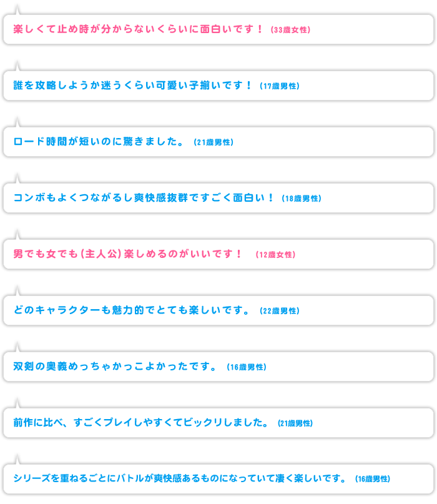
Task: Click the review about 誰を攻略しようか迷う
Action: pyautogui.click(x=132, y=86)
